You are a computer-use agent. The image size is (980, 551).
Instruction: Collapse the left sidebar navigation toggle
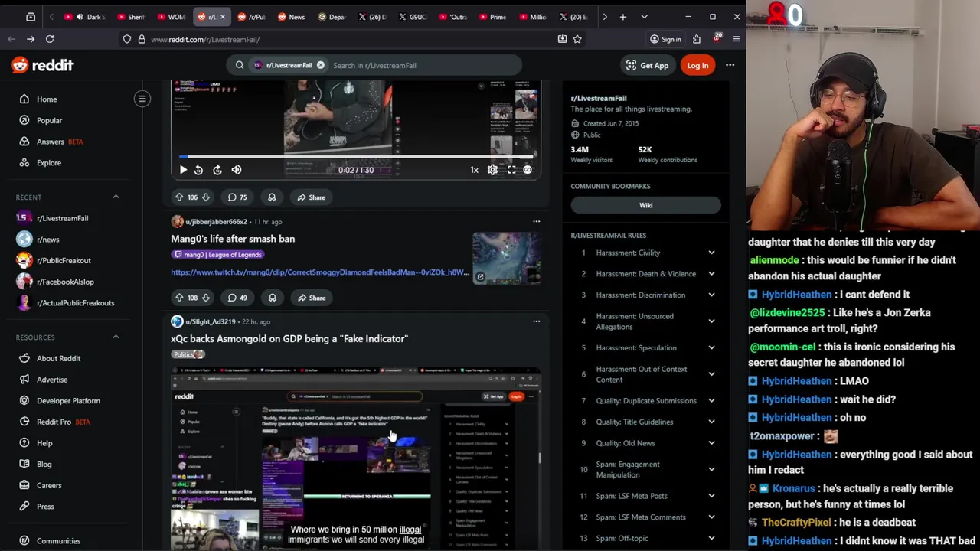click(142, 99)
